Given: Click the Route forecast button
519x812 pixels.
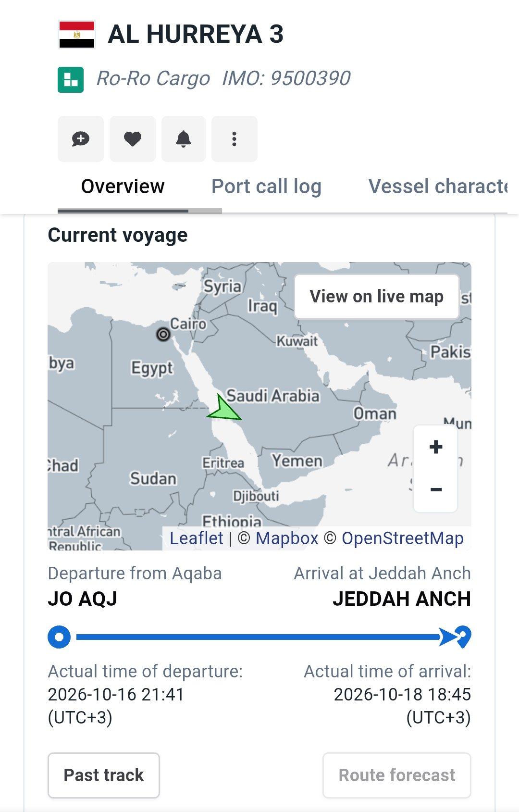Looking at the screenshot, I should pyautogui.click(x=397, y=775).
